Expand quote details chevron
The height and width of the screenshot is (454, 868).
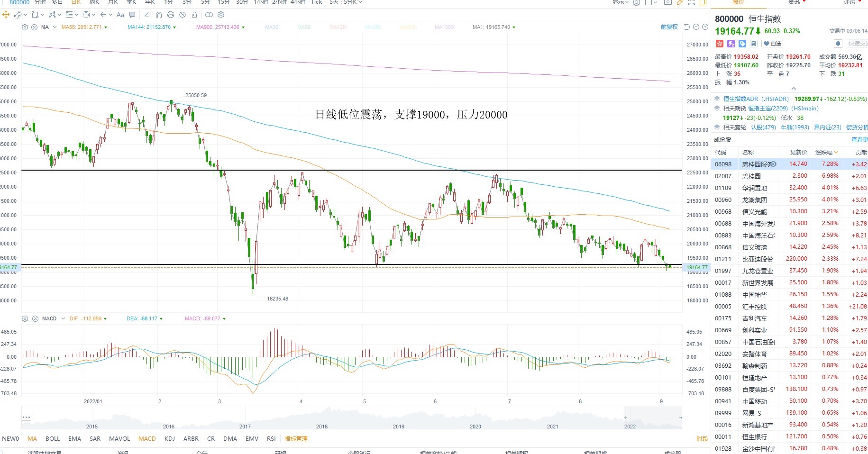[794, 89]
